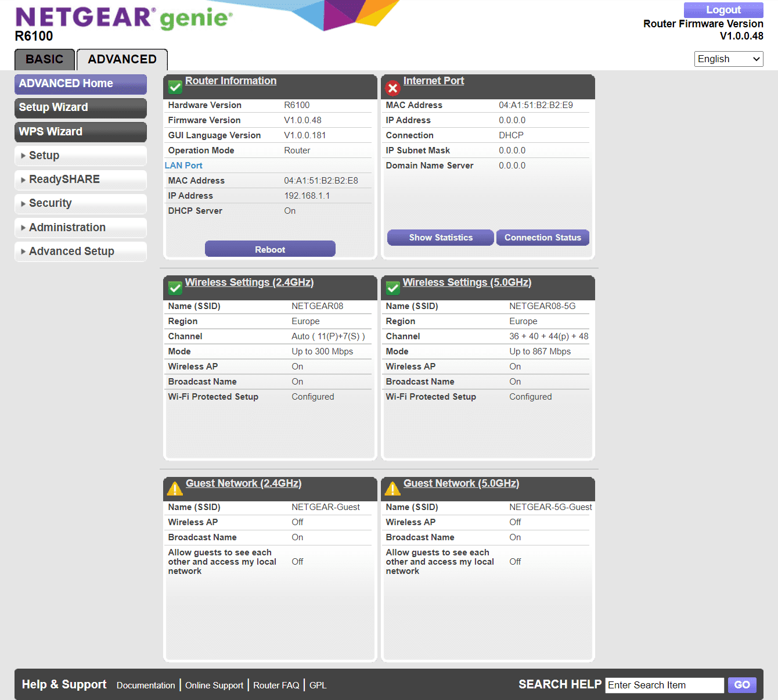
Task: Click the Logout button
Action: (x=723, y=10)
